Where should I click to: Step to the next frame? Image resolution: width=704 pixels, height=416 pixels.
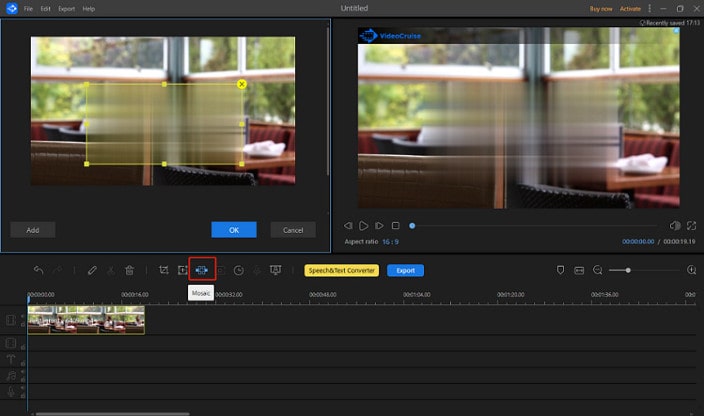point(379,226)
